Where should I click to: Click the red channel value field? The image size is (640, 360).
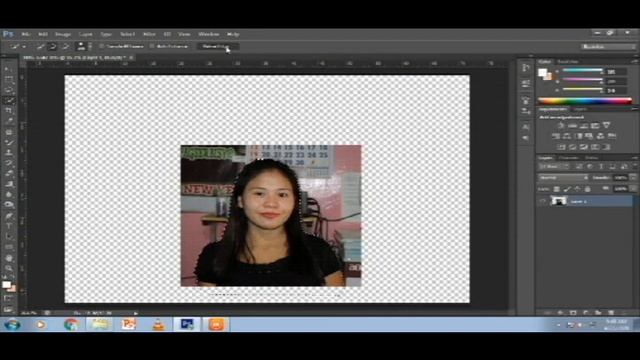coord(616,72)
